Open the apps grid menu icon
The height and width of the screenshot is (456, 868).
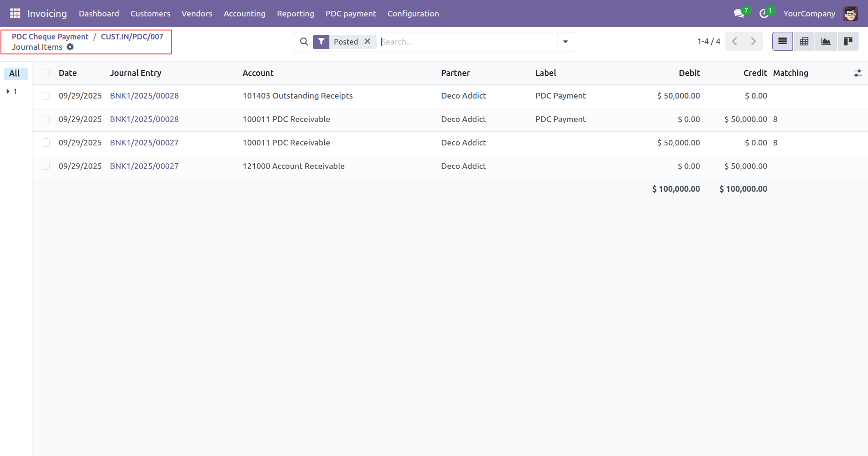click(x=15, y=14)
